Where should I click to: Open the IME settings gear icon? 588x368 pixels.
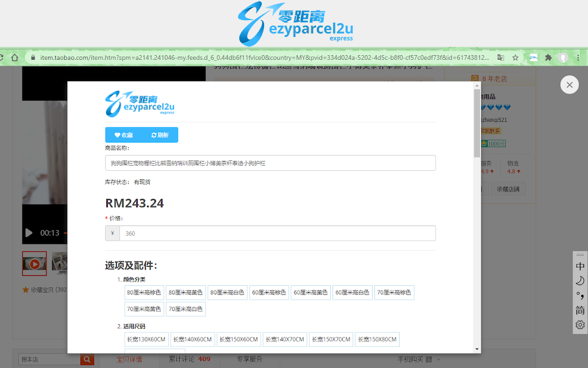pos(580,324)
